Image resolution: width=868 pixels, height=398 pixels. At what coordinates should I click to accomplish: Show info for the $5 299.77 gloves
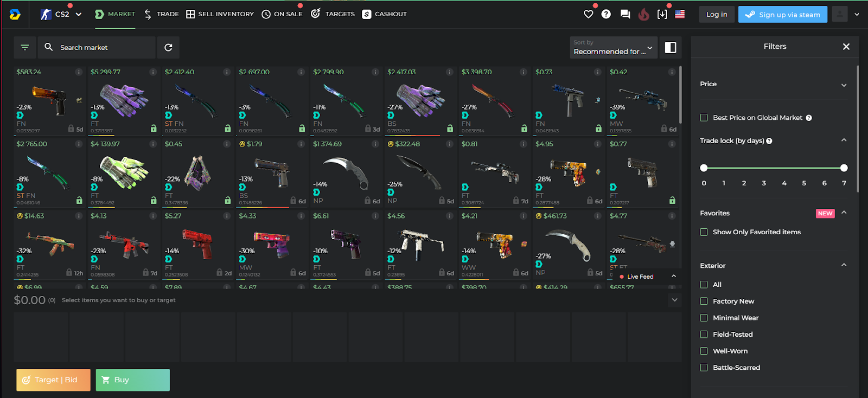click(x=153, y=72)
